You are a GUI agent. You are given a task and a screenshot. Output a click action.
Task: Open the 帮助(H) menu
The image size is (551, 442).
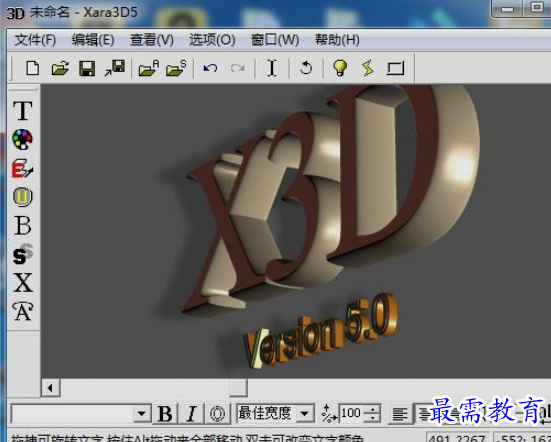(337, 40)
